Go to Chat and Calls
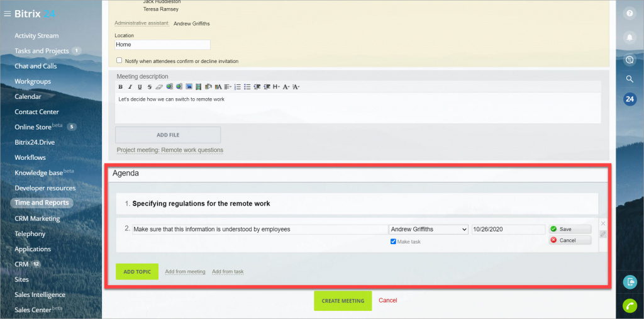644x319 pixels. (x=36, y=66)
